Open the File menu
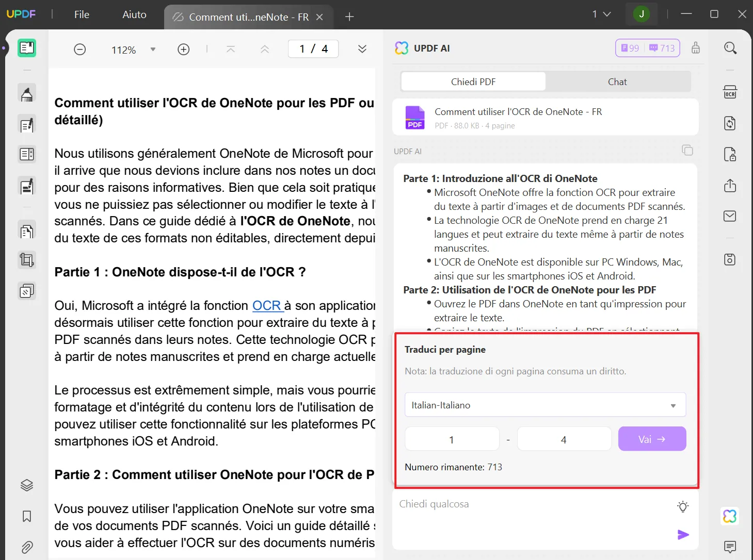 click(x=82, y=14)
